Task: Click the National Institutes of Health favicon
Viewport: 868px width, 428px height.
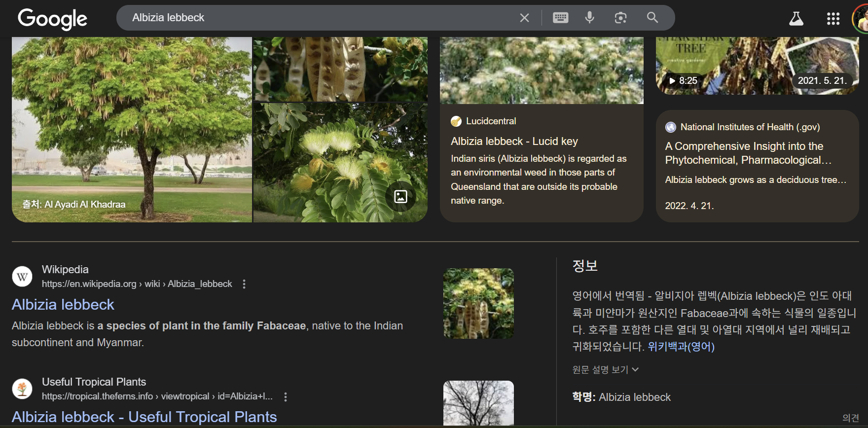Action: (x=671, y=127)
